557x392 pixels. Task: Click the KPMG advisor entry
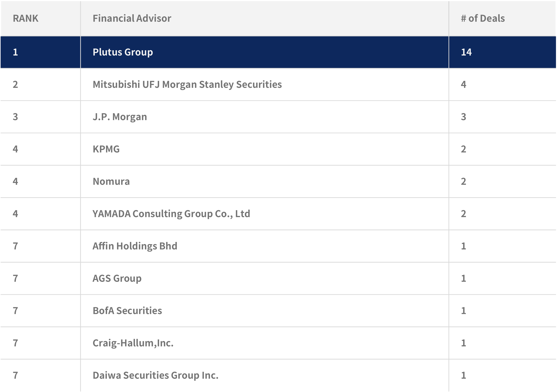pyautogui.click(x=106, y=149)
